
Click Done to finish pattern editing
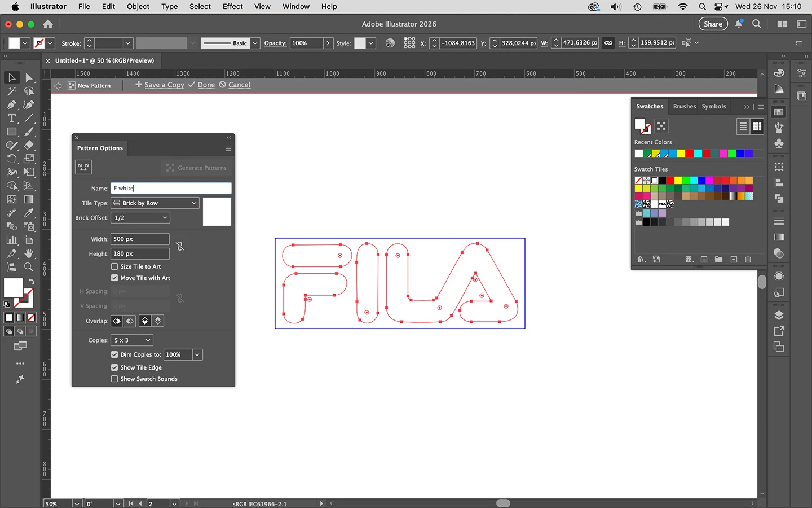click(x=206, y=85)
